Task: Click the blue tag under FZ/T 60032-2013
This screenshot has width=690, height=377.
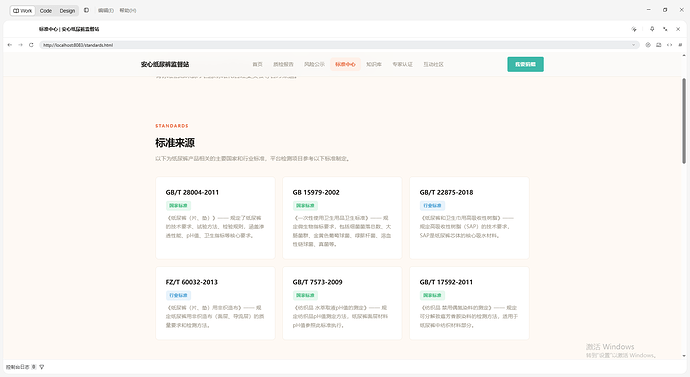Action: (x=178, y=295)
